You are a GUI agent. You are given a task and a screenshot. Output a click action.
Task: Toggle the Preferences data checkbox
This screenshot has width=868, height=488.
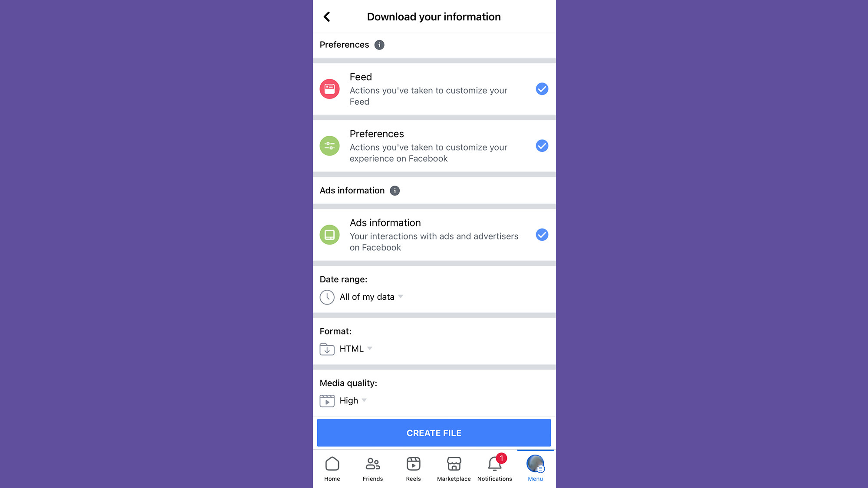coord(541,145)
